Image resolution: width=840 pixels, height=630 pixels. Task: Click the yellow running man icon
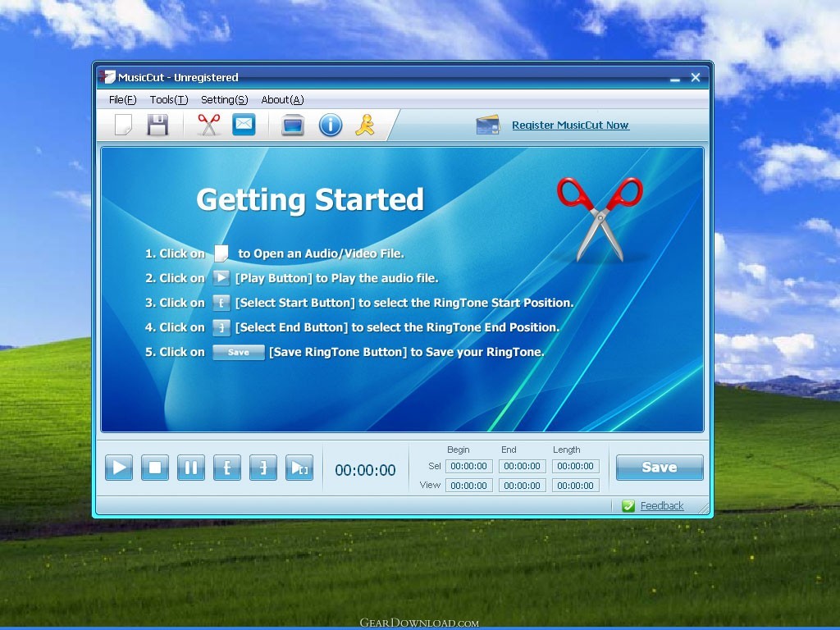365,125
